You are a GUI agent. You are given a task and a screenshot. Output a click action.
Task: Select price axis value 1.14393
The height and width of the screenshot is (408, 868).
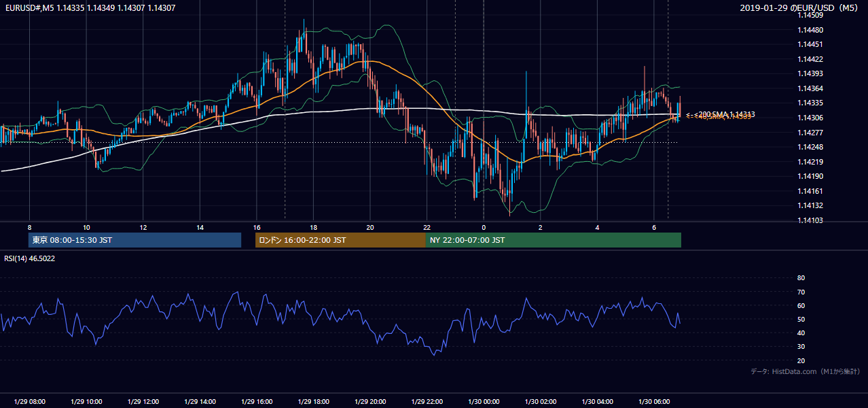[810, 74]
